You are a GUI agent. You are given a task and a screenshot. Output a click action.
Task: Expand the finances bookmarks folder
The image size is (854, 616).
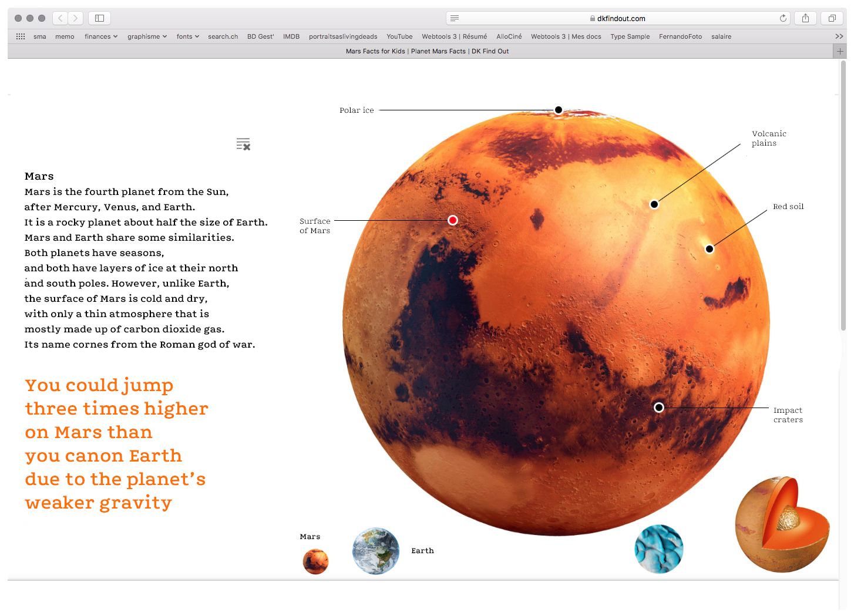[100, 36]
